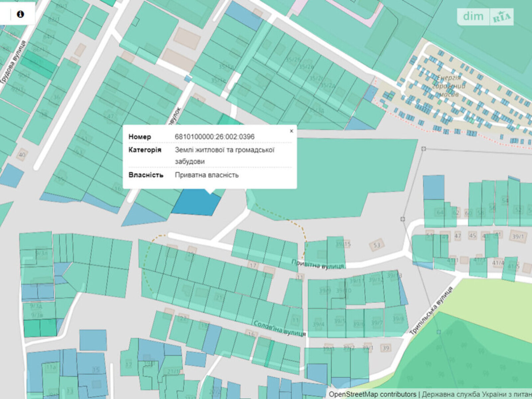Click building number 53 marker

click(x=376, y=245)
